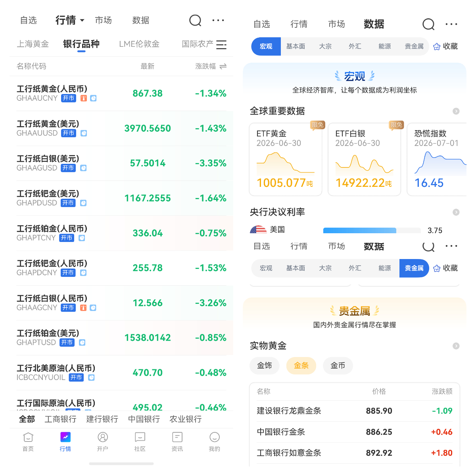Open 建设银行龙鼎金条 price row
Image resolution: width=476 pixels, height=476 pixels.
coord(355,411)
